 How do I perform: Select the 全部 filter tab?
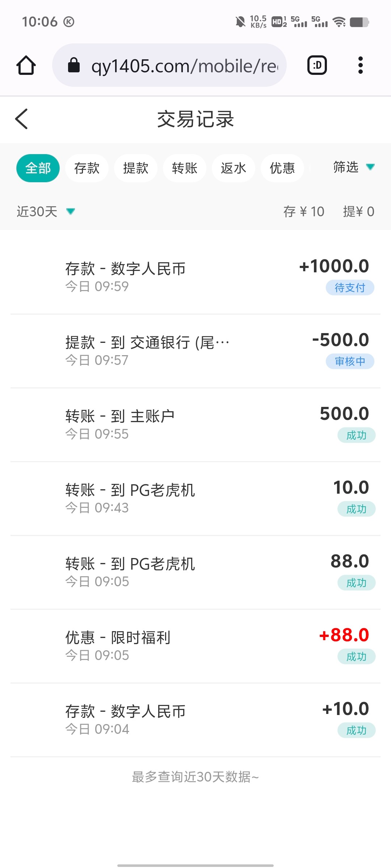coord(38,168)
